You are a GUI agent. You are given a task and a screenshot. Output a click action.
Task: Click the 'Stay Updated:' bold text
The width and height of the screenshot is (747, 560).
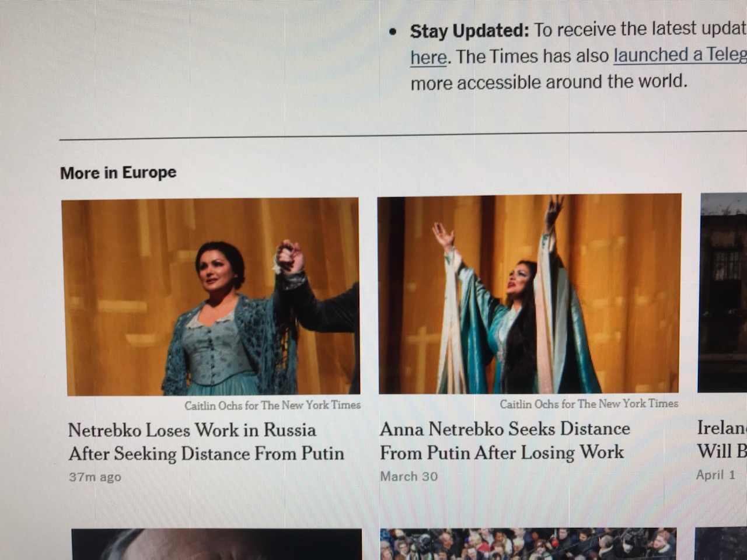pyautogui.click(x=469, y=31)
